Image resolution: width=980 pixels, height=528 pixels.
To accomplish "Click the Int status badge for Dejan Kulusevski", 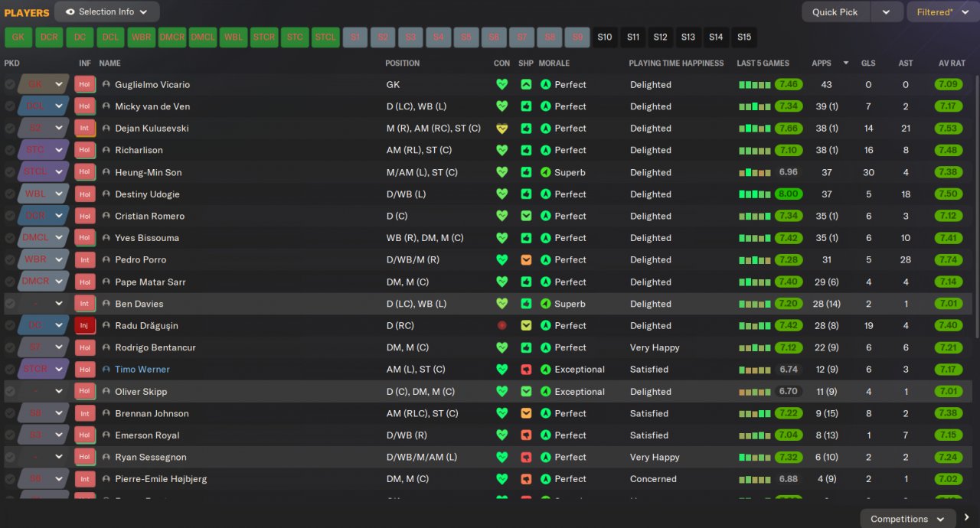I will 84,129.
